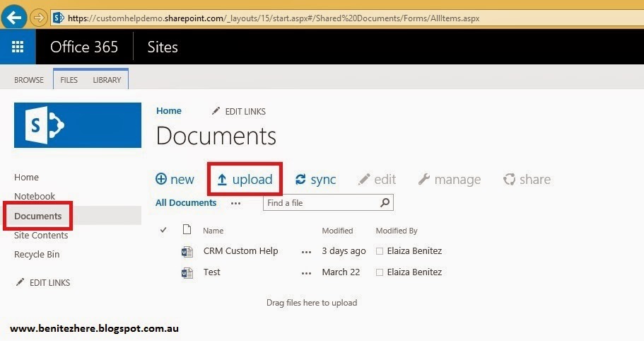
Task: Click the plus icon for new document
Action: coord(161,179)
